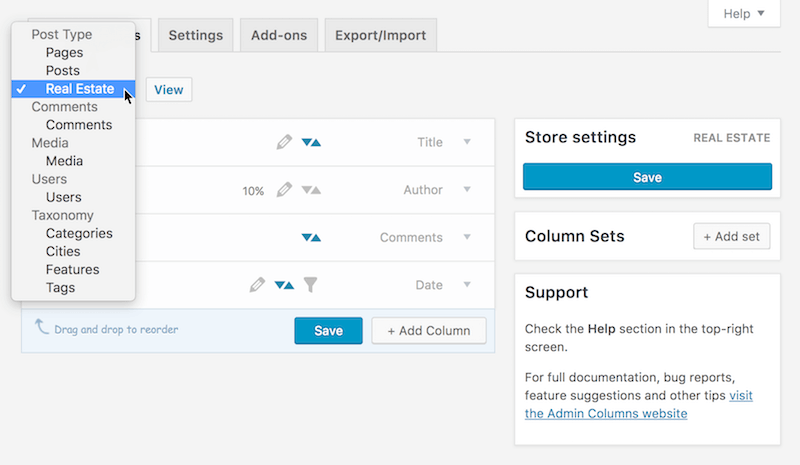
Task: Click the sort arrows icon in Comments row
Action: (311, 237)
